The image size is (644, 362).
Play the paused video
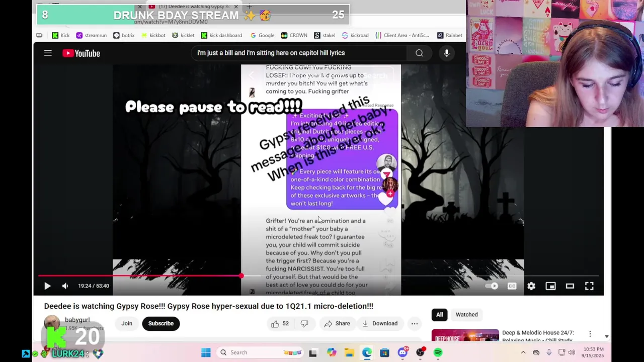47,286
